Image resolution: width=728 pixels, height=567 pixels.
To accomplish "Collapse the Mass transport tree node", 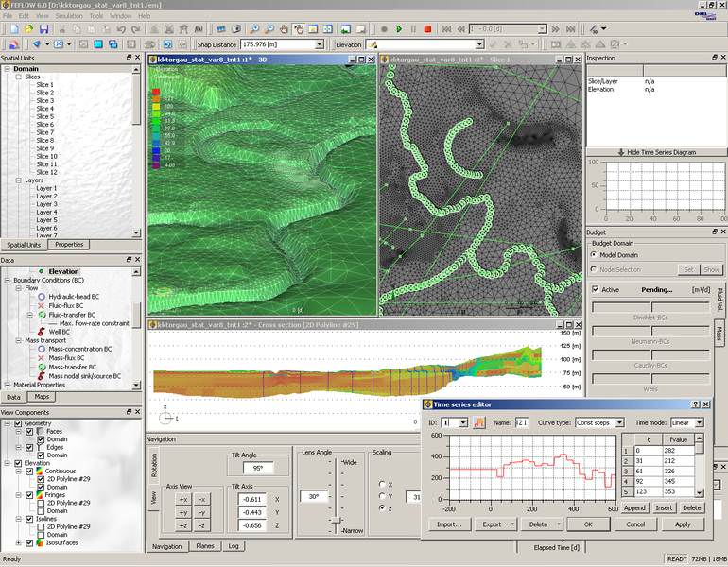I will point(18,340).
